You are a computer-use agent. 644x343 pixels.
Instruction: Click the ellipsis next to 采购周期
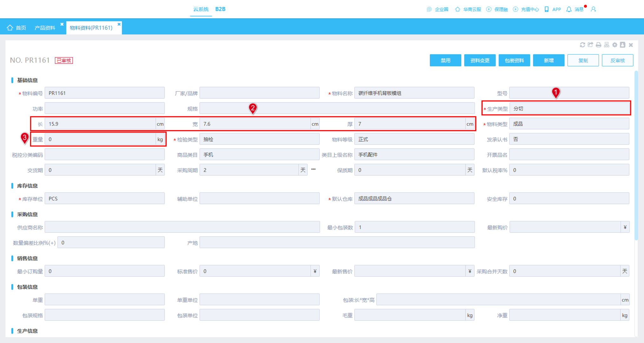click(313, 169)
